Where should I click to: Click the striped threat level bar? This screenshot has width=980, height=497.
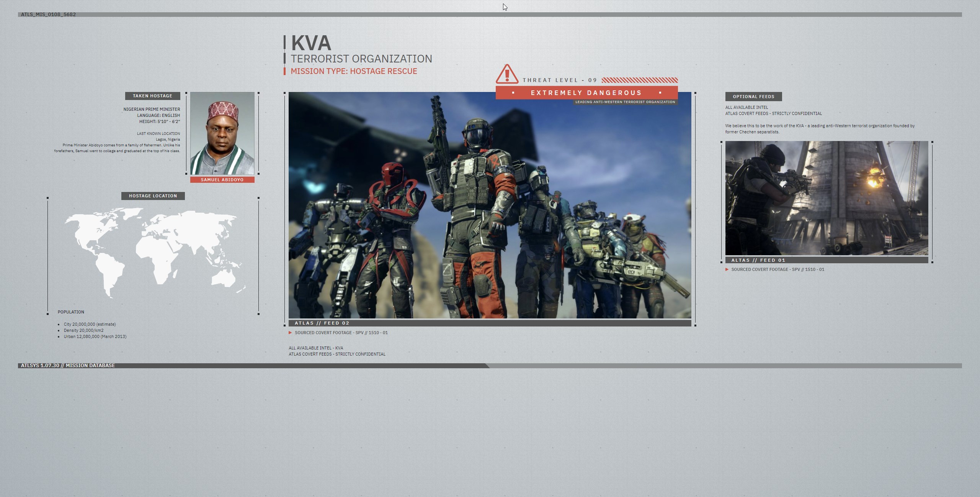tap(639, 80)
